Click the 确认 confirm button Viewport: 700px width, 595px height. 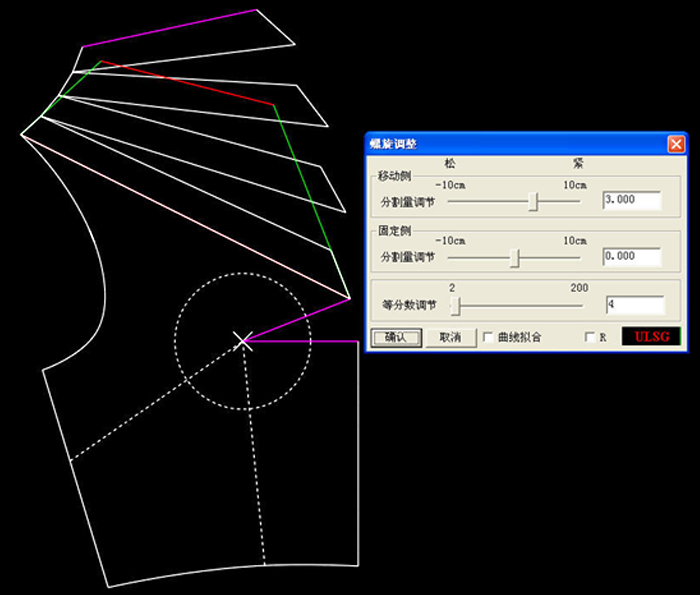coord(396,337)
